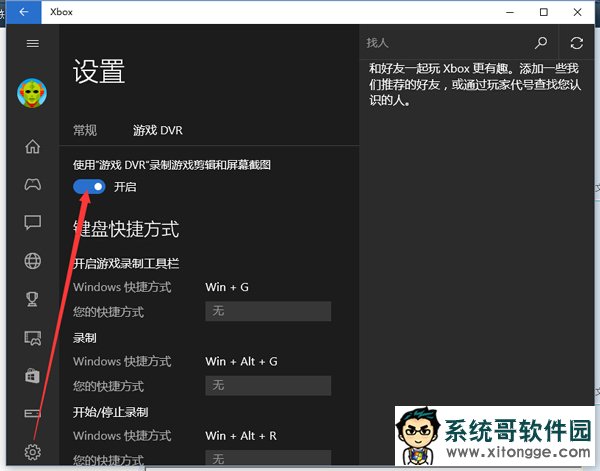The width and height of the screenshot is (600, 471).
Task: Click the Win + Alt + G text
Action: pyautogui.click(x=241, y=361)
